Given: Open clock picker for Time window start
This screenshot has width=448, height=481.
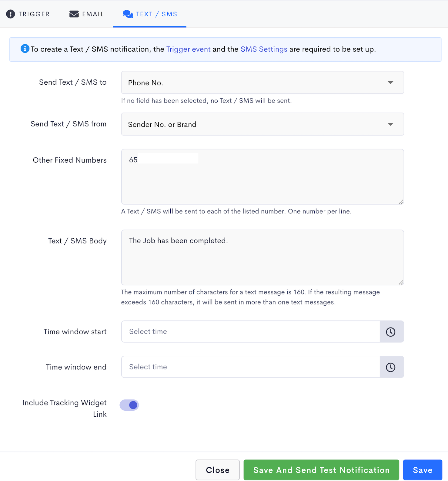Looking at the screenshot, I should coord(391,332).
